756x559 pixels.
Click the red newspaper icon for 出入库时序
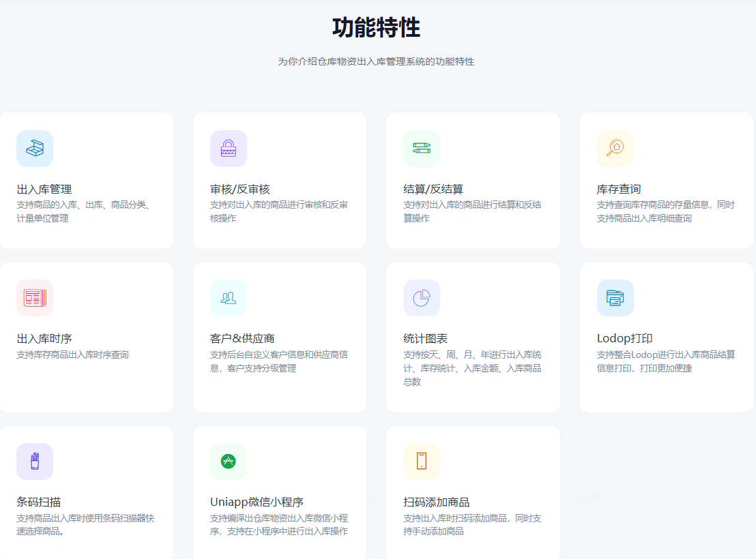(x=35, y=298)
